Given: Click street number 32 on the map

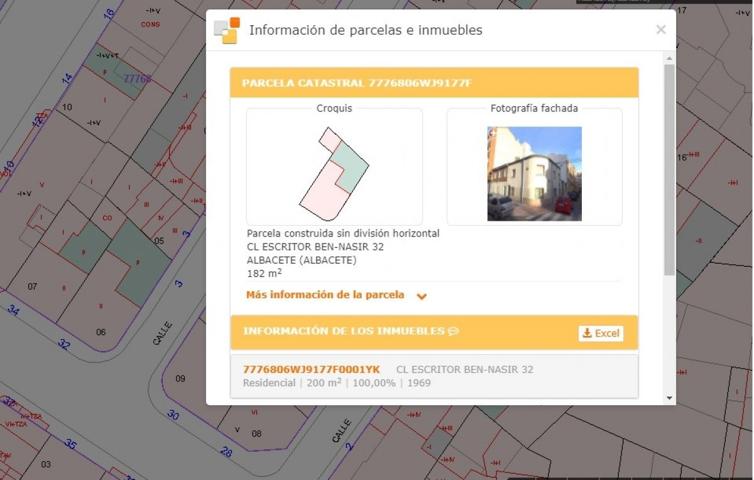Looking at the screenshot, I should click(x=64, y=344).
